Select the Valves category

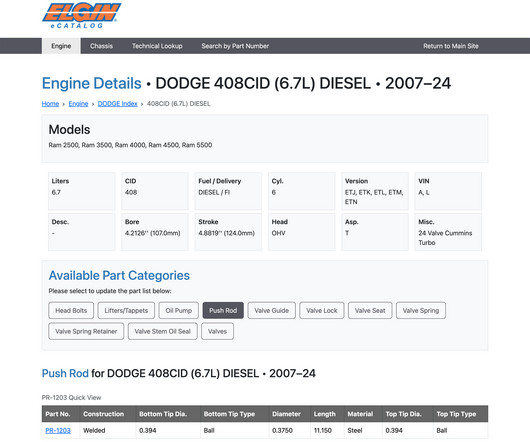pyautogui.click(x=217, y=331)
